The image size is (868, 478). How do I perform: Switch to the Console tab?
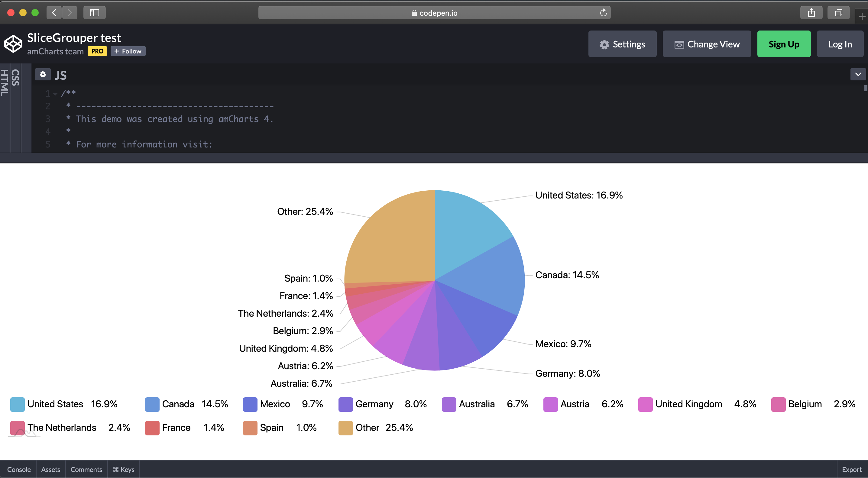pos(19,469)
